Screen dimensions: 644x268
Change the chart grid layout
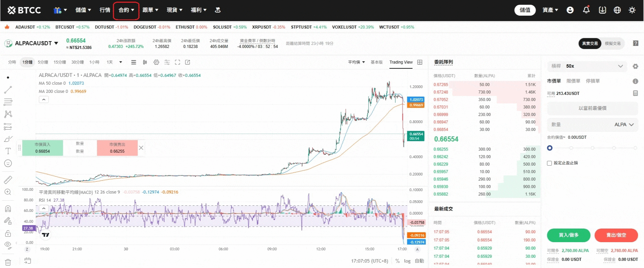[x=420, y=62]
